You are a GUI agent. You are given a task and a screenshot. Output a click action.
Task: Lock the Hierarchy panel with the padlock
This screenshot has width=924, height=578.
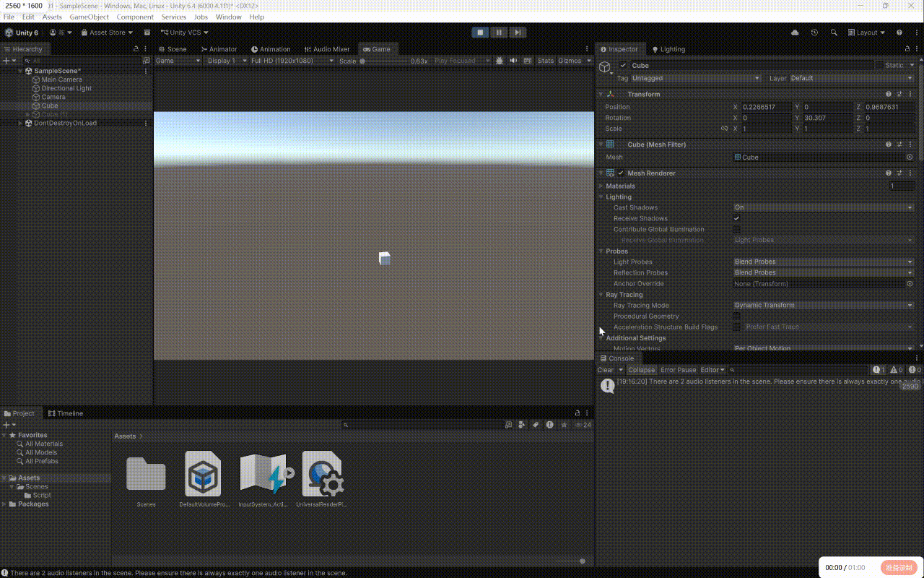coord(136,49)
